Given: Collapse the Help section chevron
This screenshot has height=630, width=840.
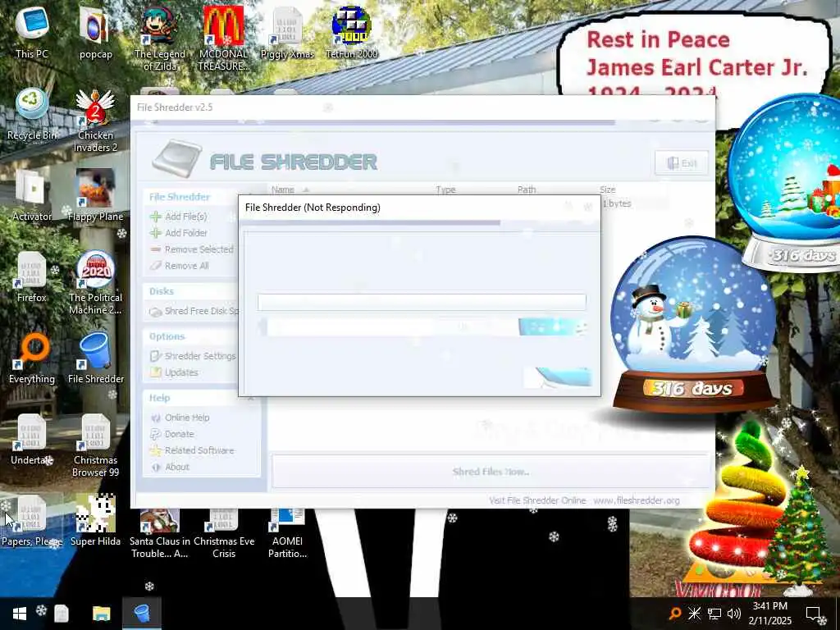Looking at the screenshot, I should (250, 398).
